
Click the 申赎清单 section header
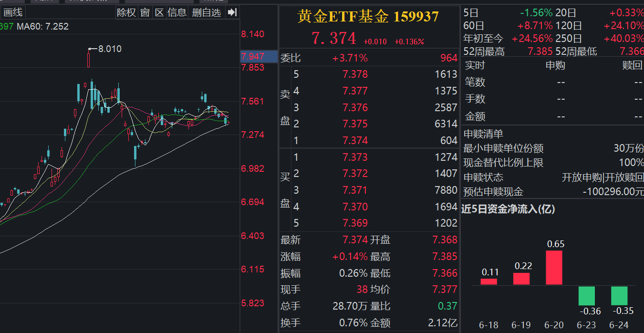click(x=484, y=135)
